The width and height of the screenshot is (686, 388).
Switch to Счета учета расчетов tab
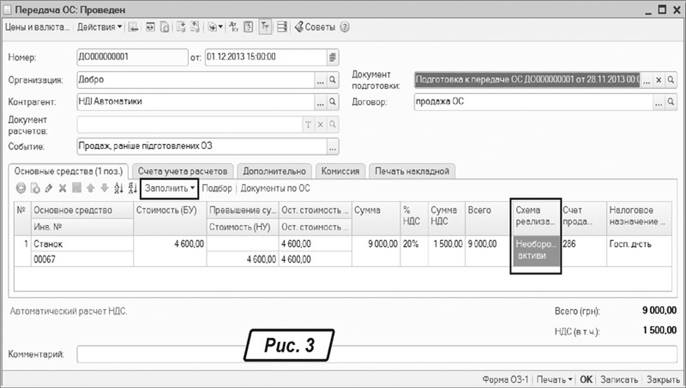182,171
